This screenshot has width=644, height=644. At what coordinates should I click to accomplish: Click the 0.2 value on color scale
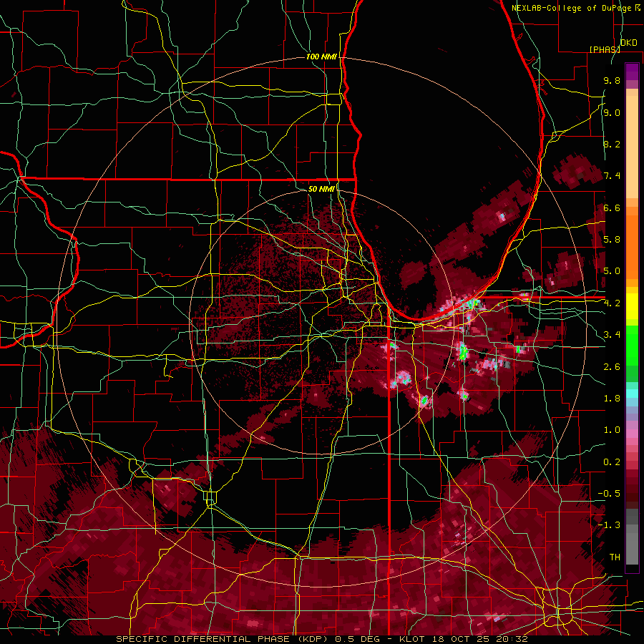tap(612, 462)
